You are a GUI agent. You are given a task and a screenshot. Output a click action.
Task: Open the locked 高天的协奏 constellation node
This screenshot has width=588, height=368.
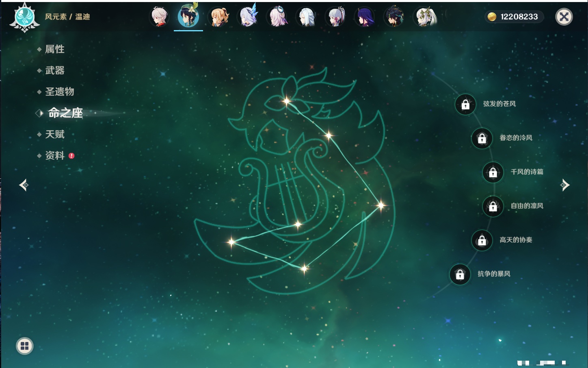click(x=482, y=240)
